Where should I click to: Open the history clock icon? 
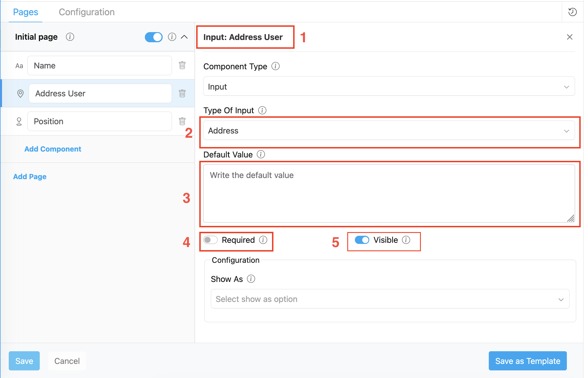(572, 12)
